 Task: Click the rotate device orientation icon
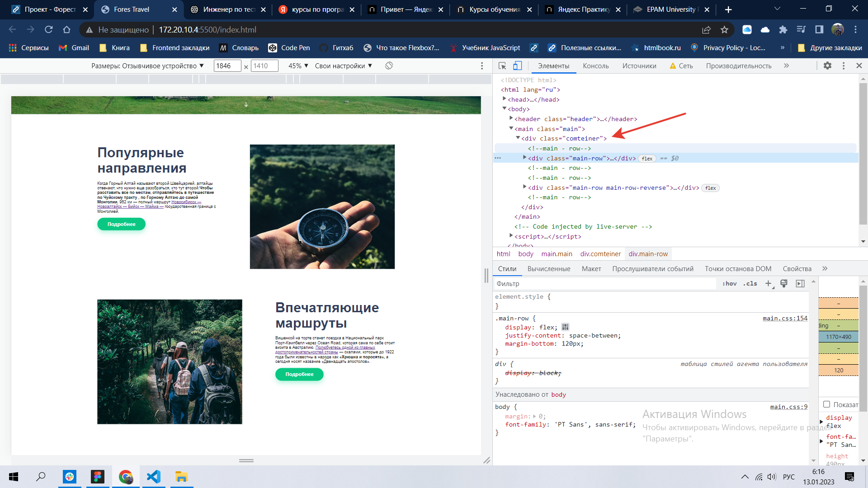[x=389, y=66]
